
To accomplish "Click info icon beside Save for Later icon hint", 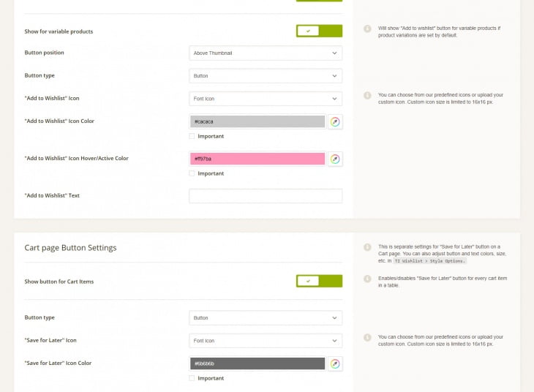I will (367, 337).
